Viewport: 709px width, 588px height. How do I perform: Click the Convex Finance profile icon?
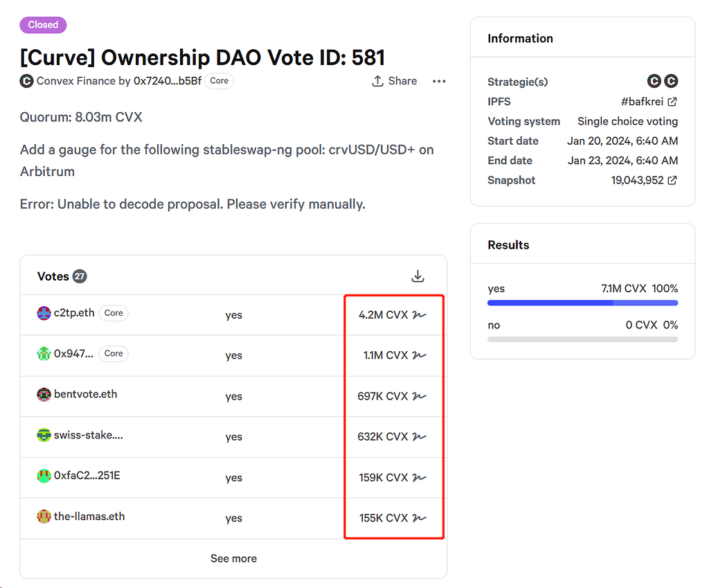(26, 81)
